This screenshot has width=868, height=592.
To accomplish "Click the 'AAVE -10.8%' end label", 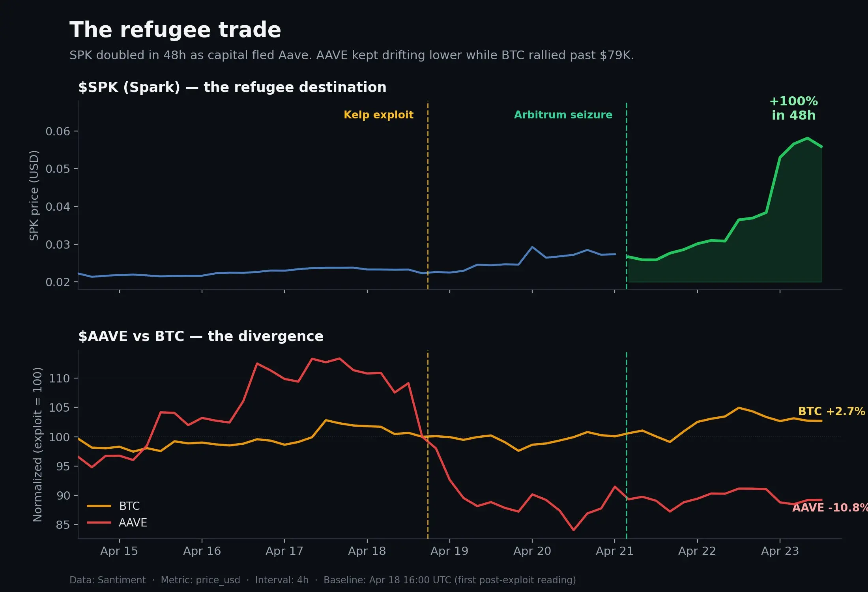I will [830, 508].
